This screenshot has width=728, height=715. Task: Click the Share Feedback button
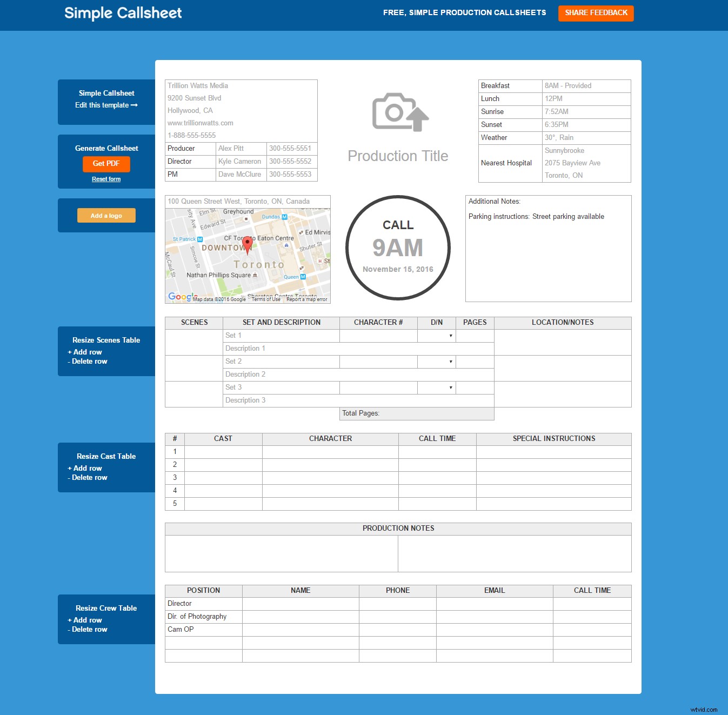596,13
